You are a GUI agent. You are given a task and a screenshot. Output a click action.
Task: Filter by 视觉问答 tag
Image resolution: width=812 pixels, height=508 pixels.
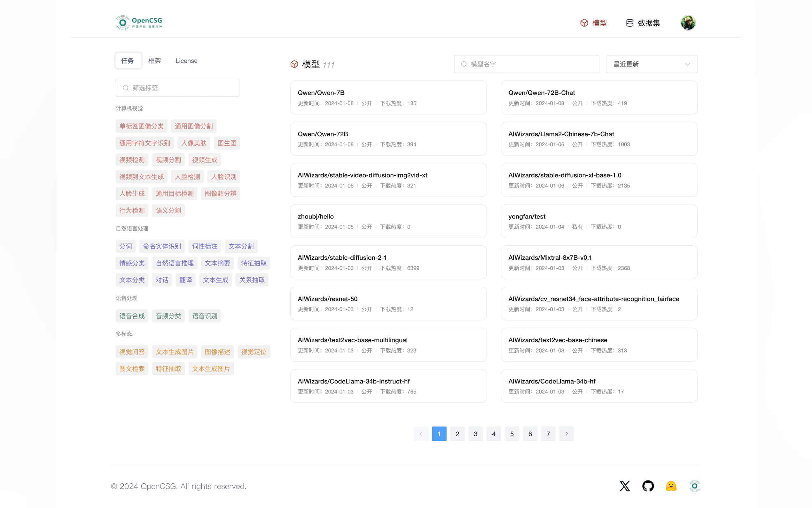coord(132,352)
